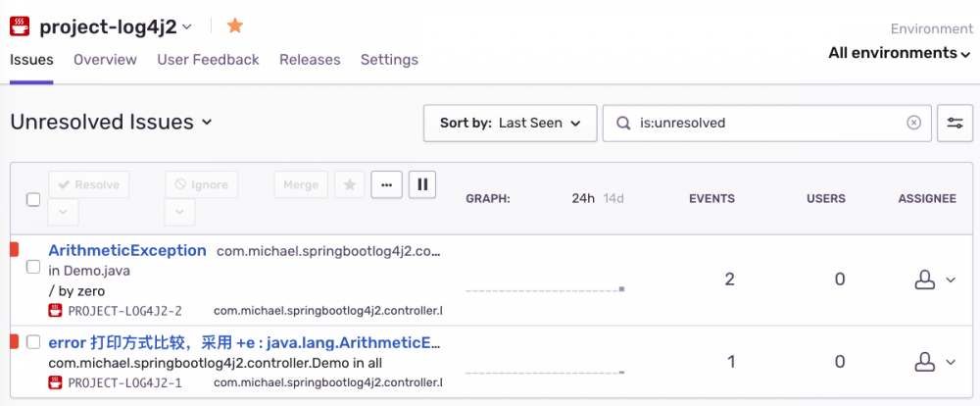Clear the is:unresolved search query

tap(913, 123)
